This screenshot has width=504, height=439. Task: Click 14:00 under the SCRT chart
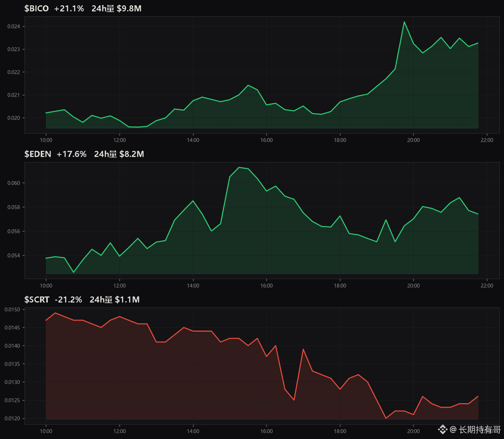click(193, 431)
